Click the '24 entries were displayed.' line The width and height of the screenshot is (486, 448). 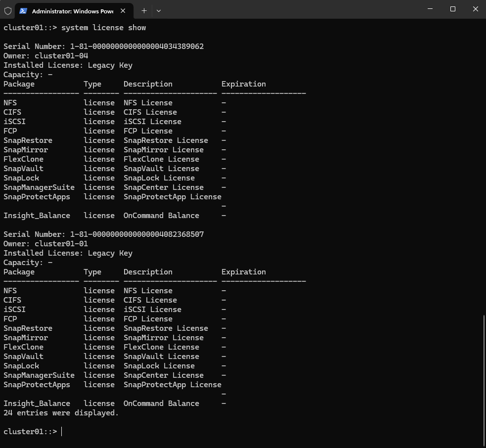pos(61,413)
